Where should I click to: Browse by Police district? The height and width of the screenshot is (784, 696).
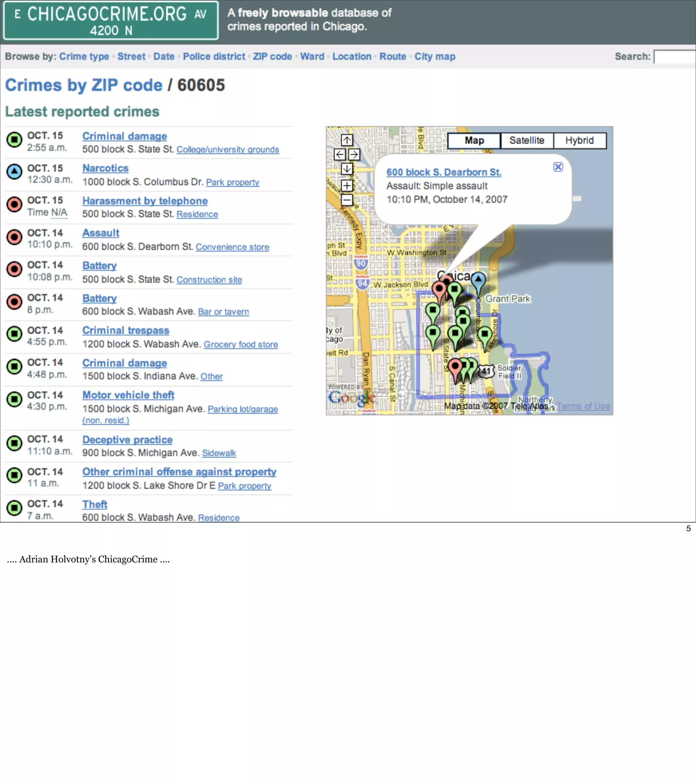(214, 56)
